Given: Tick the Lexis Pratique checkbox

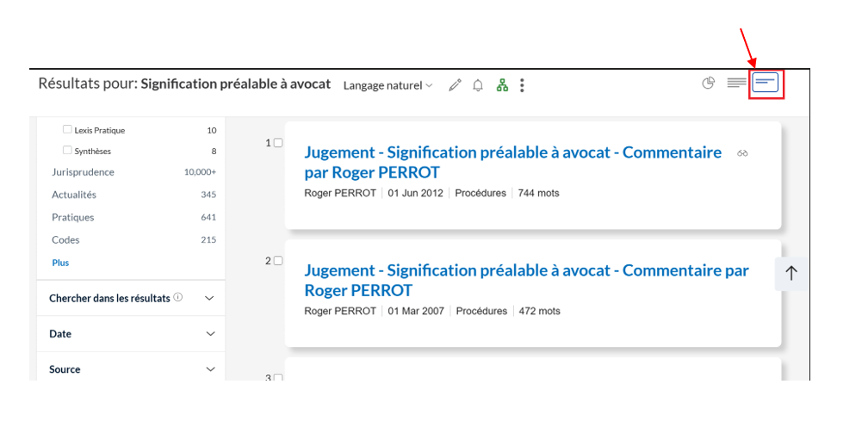Looking at the screenshot, I should [x=67, y=129].
